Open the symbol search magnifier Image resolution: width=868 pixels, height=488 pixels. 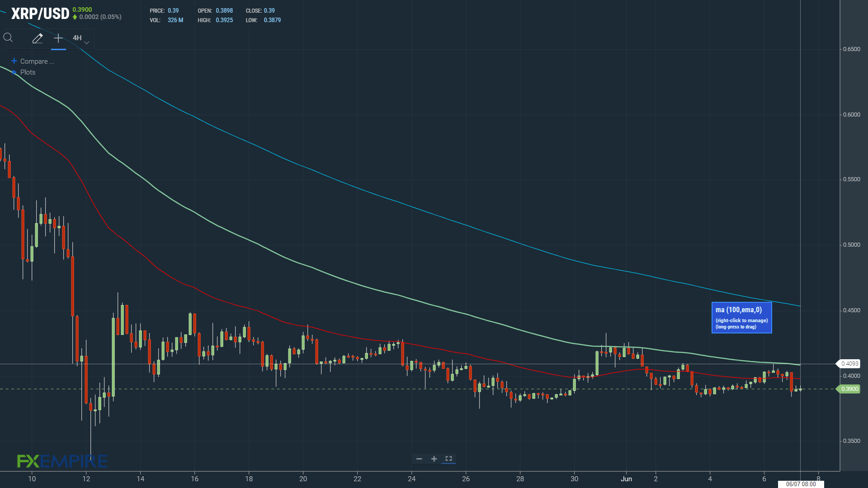pyautogui.click(x=8, y=38)
